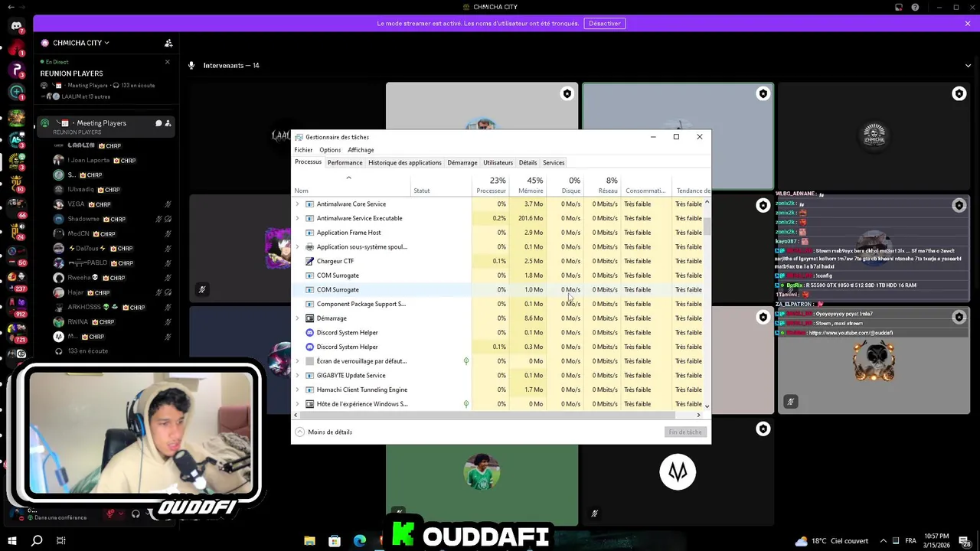Expand CHMICHA CITY server dropdown
Image resolution: width=980 pixels, height=551 pixels.
(106, 43)
